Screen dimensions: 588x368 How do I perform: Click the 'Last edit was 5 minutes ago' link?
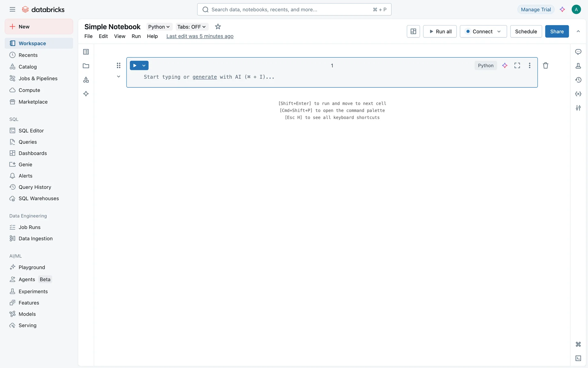pos(200,36)
